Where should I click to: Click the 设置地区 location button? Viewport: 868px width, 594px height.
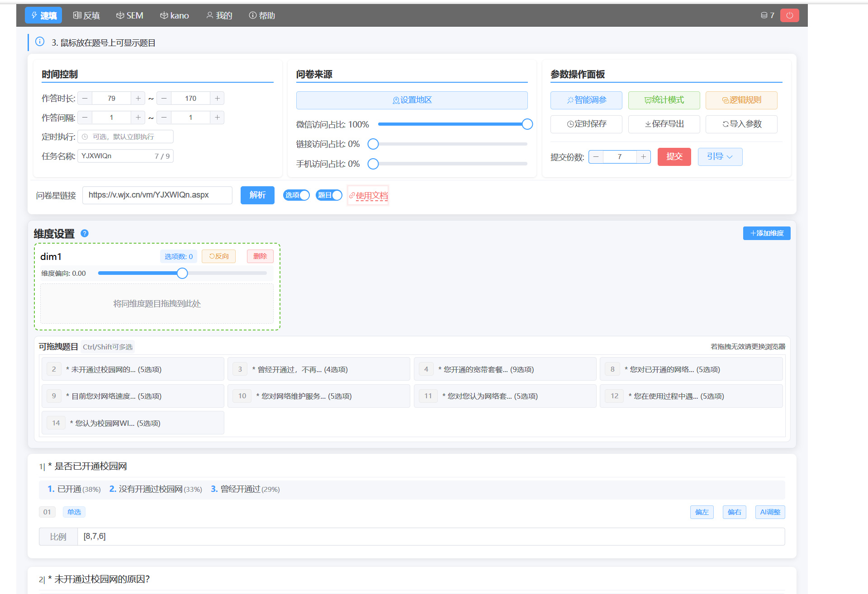(412, 100)
